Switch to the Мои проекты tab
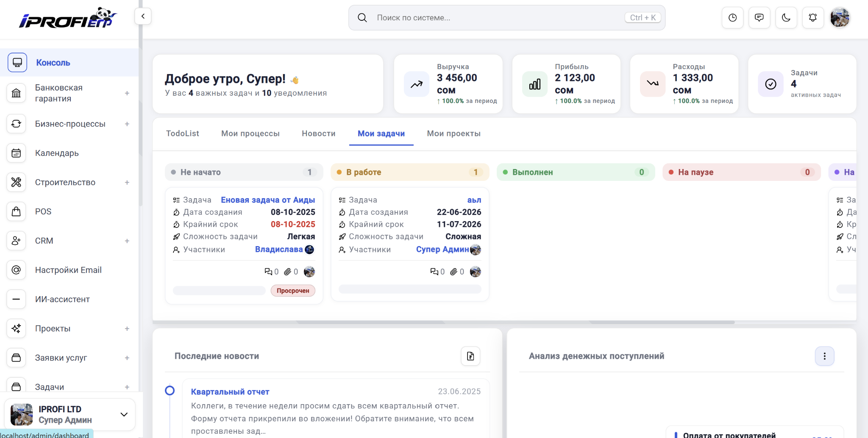Image resolution: width=868 pixels, height=438 pixels. 454,133
